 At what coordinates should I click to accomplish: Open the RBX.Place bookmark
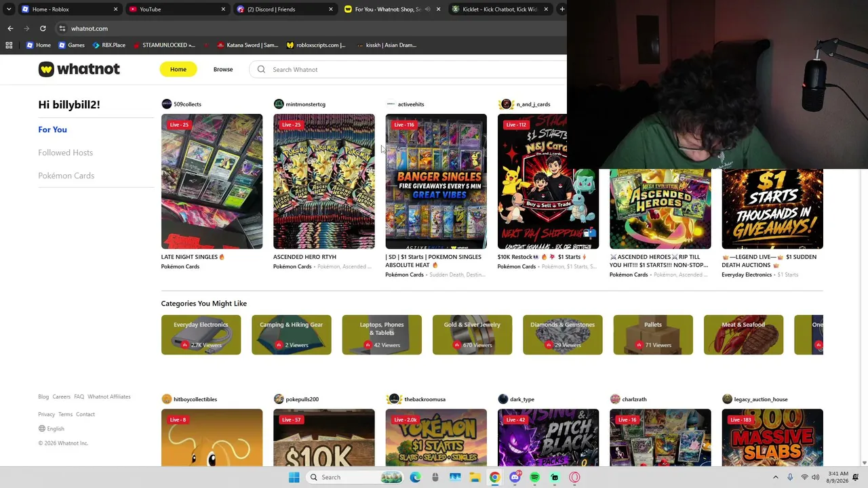pos(108,45)
